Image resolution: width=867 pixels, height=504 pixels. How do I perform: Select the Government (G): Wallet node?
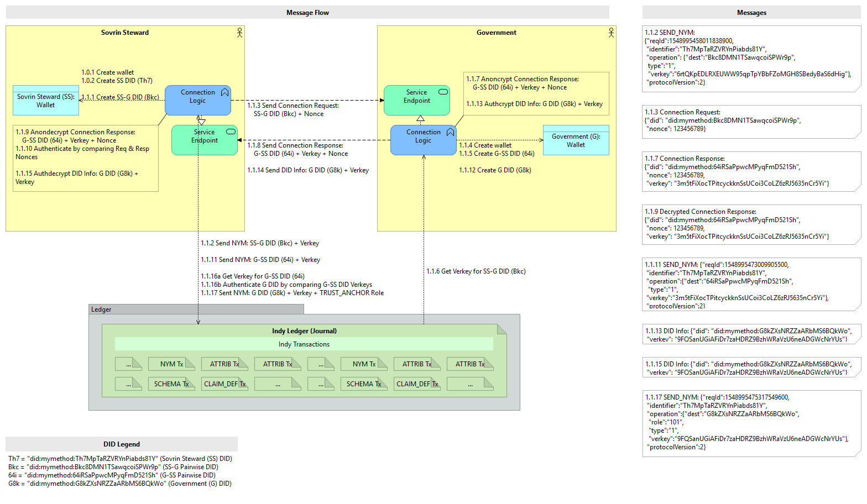click(x=576, y=140)
